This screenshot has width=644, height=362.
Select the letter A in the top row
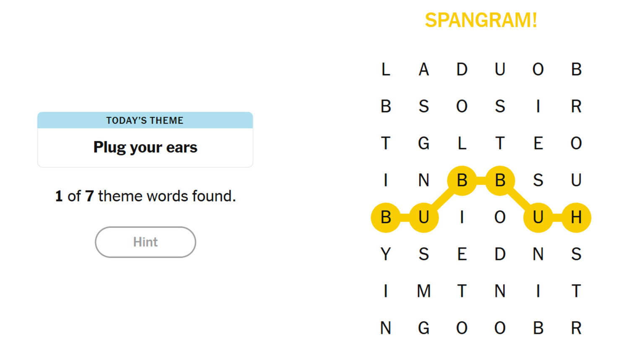click(x=423, y=70)
